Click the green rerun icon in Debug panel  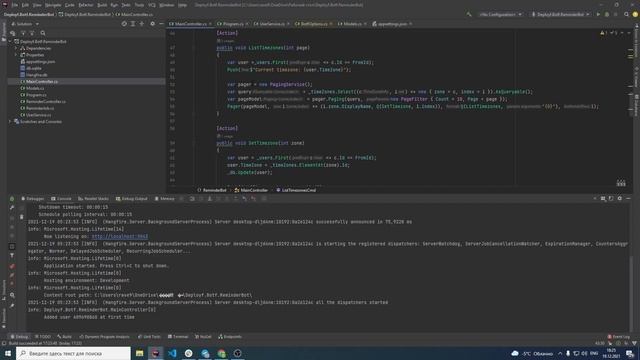[12, 199]
